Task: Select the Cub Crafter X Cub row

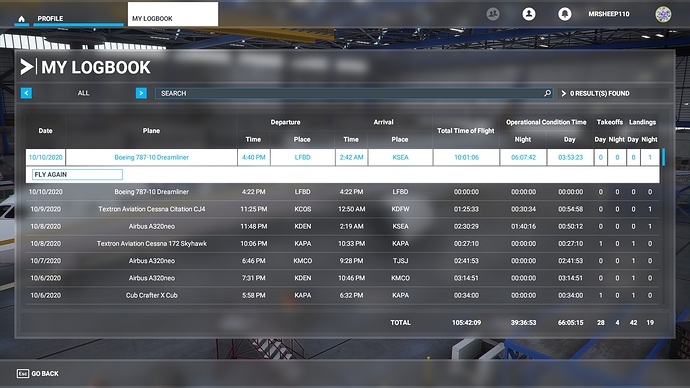Action: coord(342,295)
